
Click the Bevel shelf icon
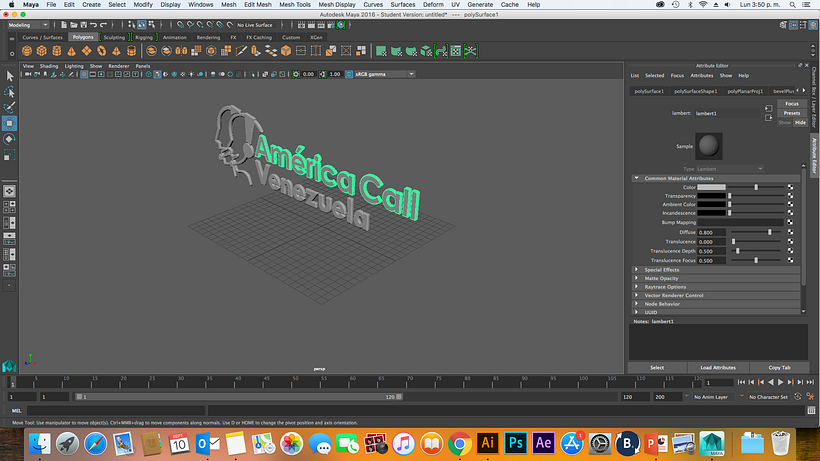(286, 51)
